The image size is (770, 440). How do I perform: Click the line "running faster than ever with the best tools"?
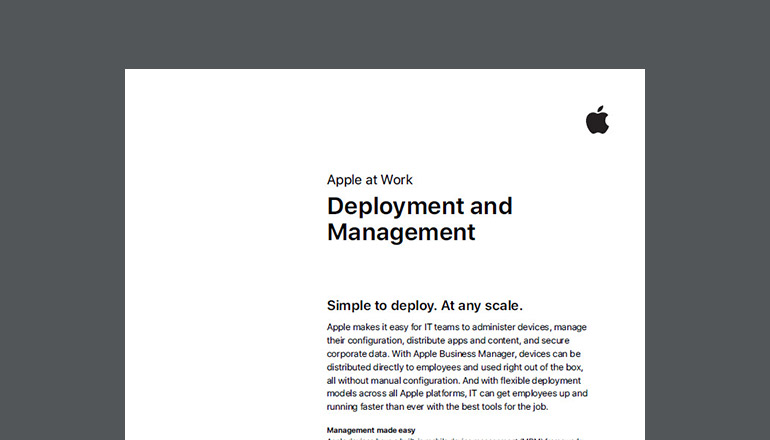click(x=438, y=407)
